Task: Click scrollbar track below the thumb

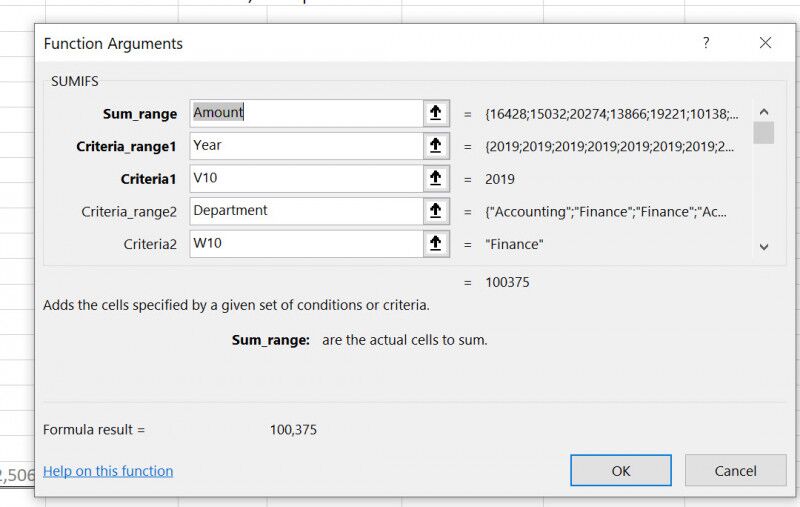Action: (x=764, y=195)
